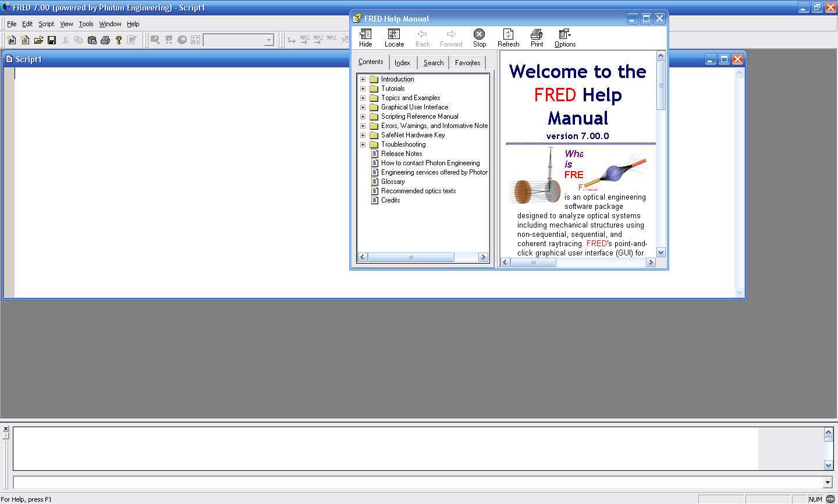Open the Help menu in menu bar
838x504 pixels.
[133, 24]
